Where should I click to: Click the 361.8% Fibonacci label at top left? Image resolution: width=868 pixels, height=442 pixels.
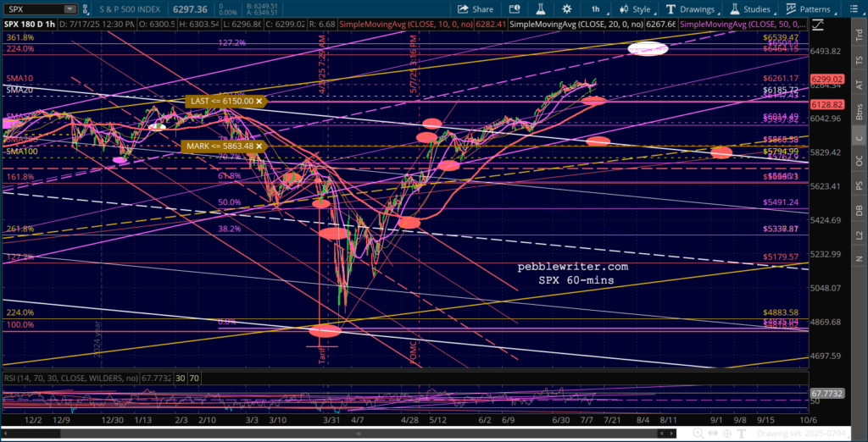click(21, 37)
